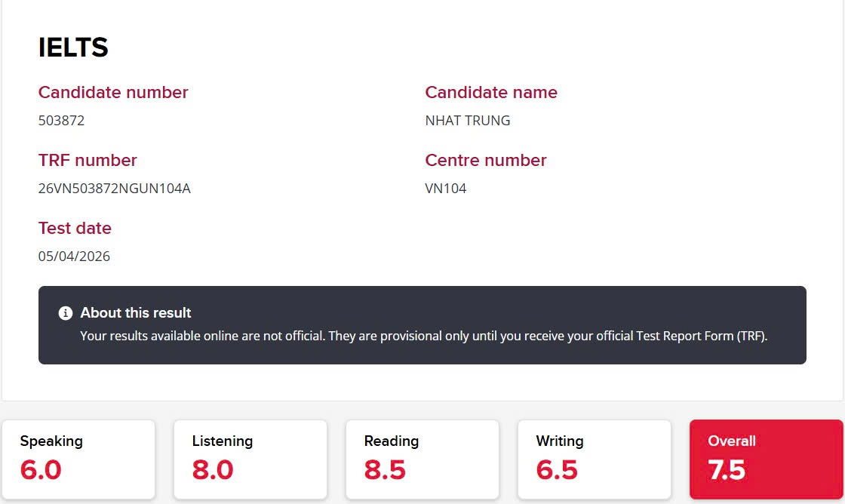This screenshot has height=504, width=845.
Task: Select the candidate name NHAT TRUNG
Action: (x=468, y=121)
